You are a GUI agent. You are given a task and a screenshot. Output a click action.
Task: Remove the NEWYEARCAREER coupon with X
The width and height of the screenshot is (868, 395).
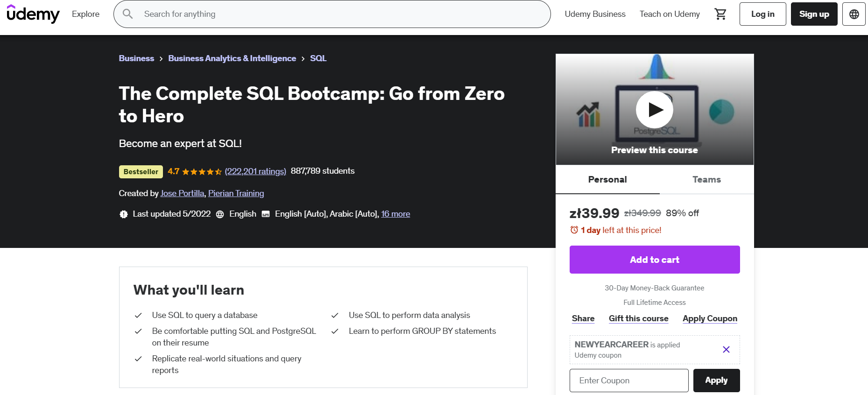726,349
